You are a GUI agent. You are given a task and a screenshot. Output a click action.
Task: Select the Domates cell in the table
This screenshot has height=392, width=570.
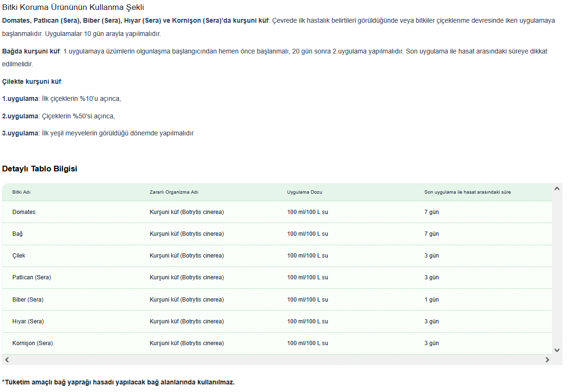(24, 212)
